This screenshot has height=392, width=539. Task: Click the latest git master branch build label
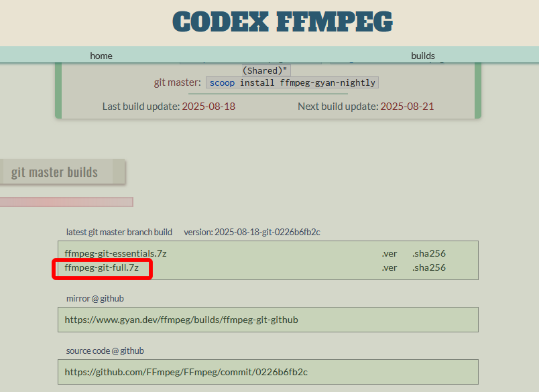tap(119, 233)
